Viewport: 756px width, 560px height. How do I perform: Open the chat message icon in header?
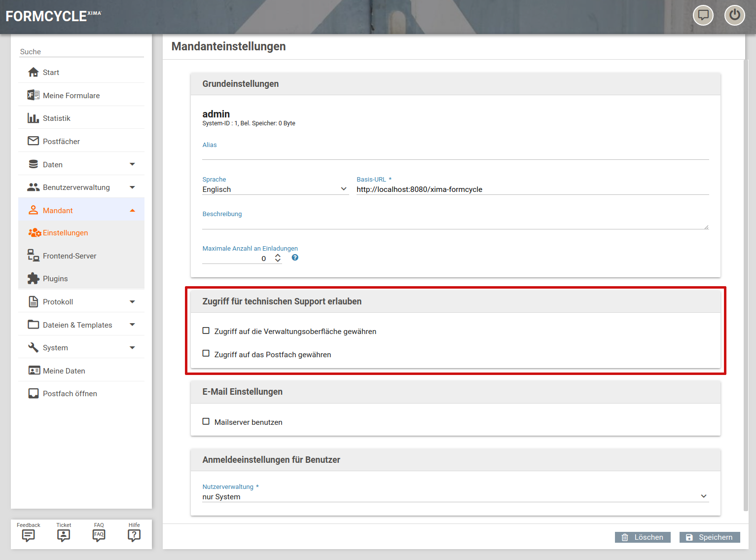pos(703,15)
